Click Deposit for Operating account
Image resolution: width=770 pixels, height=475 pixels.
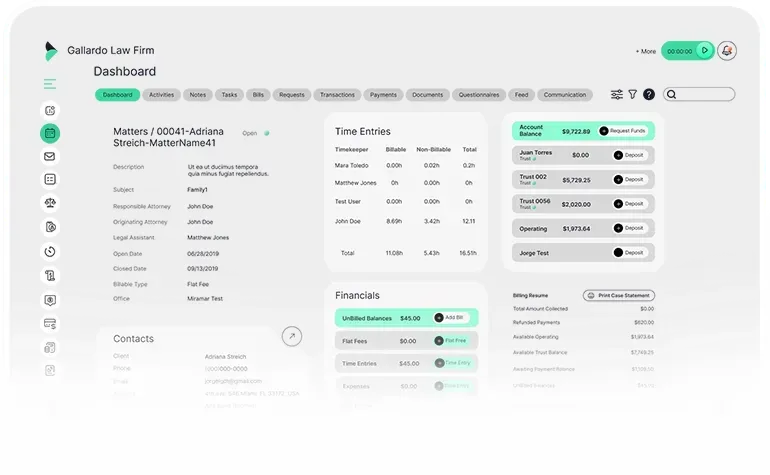tap(629, 228)
